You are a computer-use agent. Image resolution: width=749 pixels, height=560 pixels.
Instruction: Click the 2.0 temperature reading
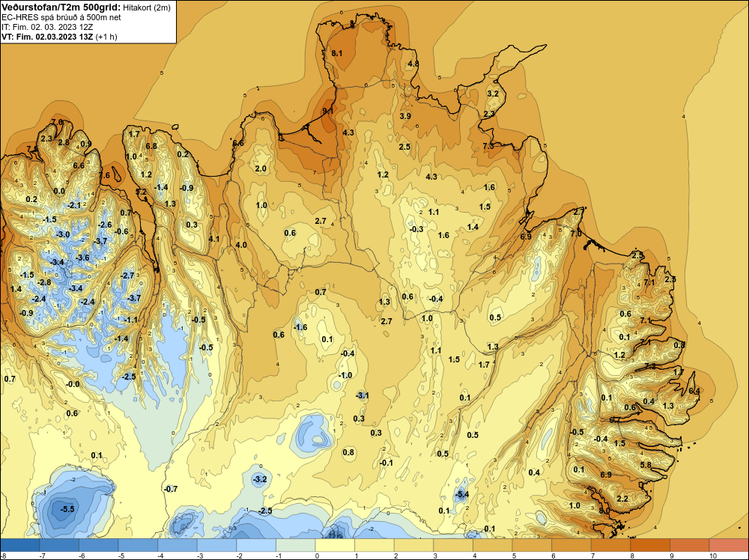(261, 168)
